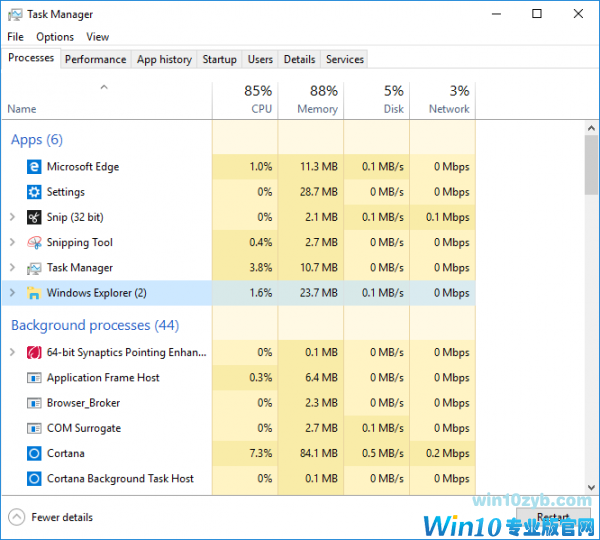Expand the Snipping Tool process entry

pos(12,242)
